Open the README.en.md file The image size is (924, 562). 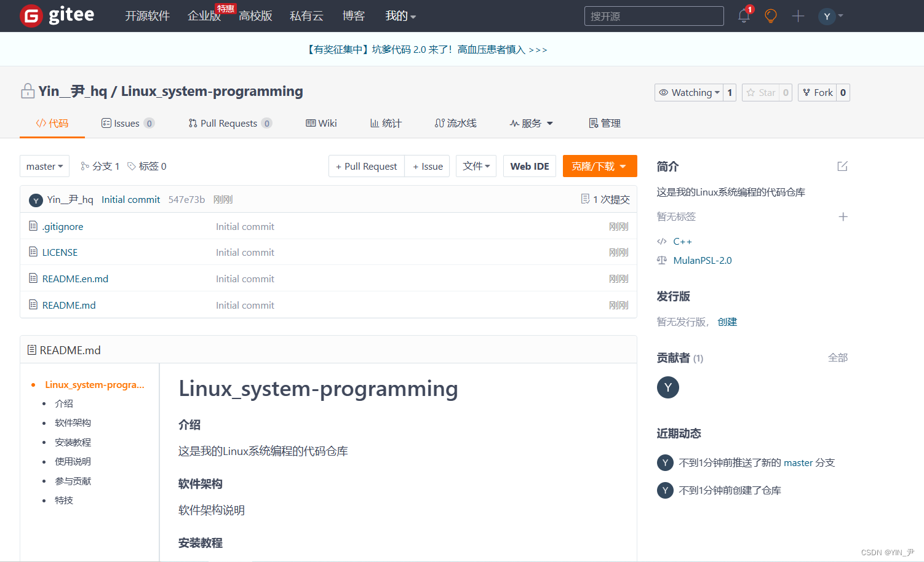click(x=75, y=279)
